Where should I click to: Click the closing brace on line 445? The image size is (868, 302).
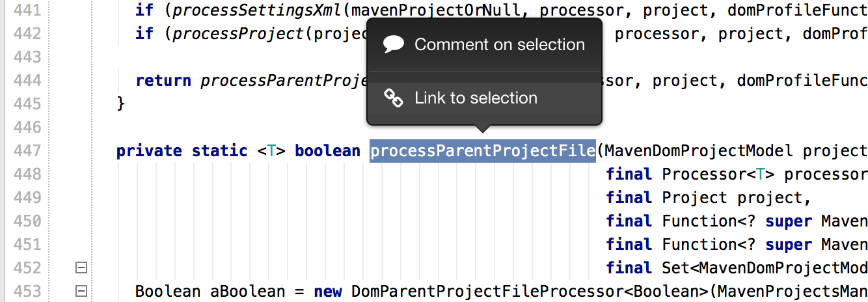[121, 104]
